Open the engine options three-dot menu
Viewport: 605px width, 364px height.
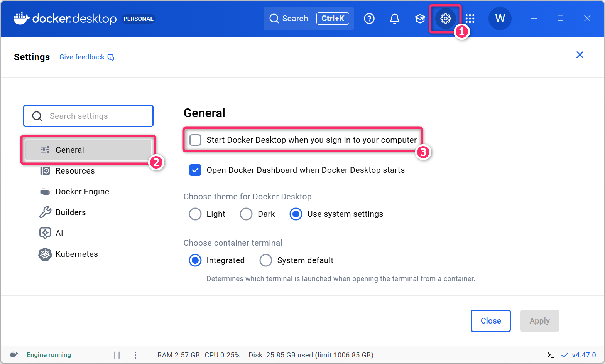tap(135, 355)
